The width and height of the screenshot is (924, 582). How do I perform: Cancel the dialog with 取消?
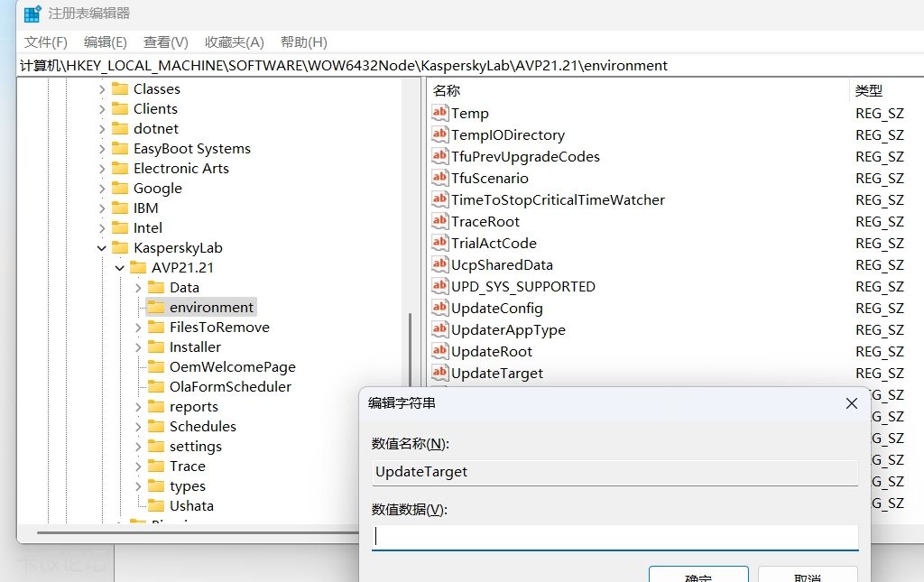808,575
